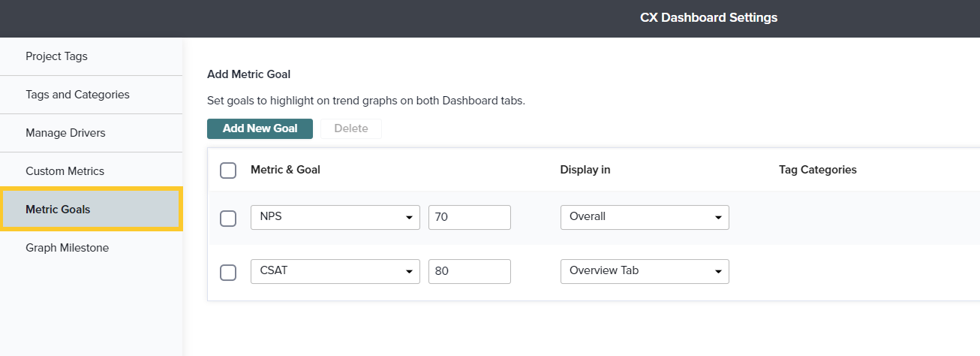The image size is (980, 356).
Task: Click the NPS goal value field showing 70
Action: point(469,217)
